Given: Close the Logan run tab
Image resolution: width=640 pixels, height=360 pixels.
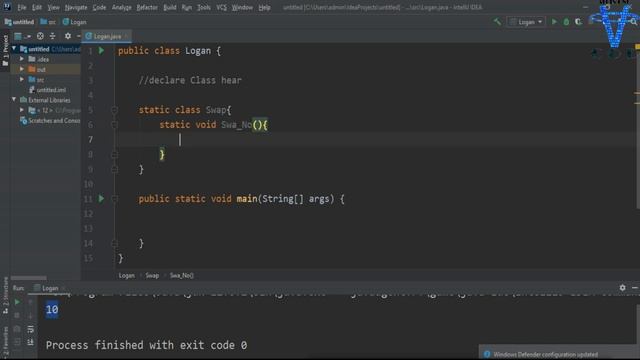Looking at the screenshot, I should (x=63, y=288).
